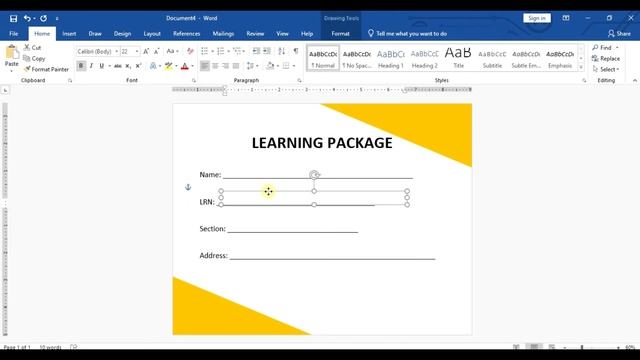Click the Section label in document

[x=212, y=229]
